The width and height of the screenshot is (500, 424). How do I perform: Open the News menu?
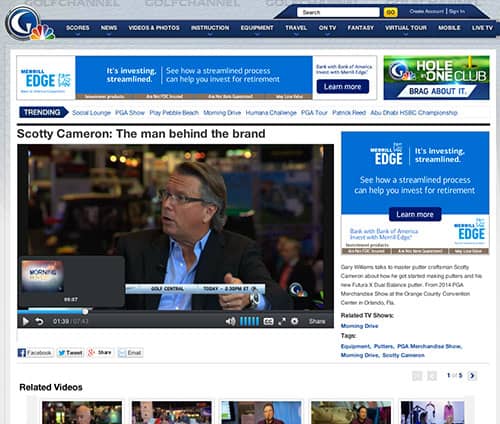click(x=109, y=28)
